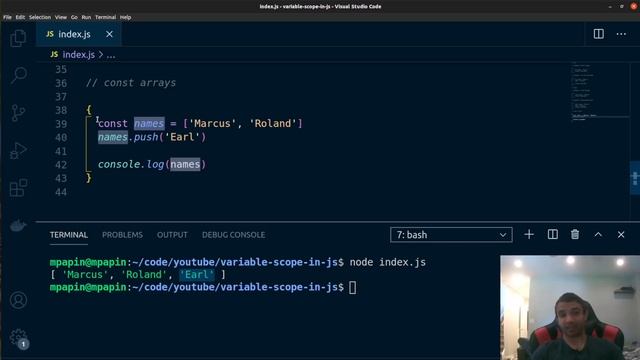Open the Extensions view
Viewport: 640px width, 360px height.
(x=18, y=188)
